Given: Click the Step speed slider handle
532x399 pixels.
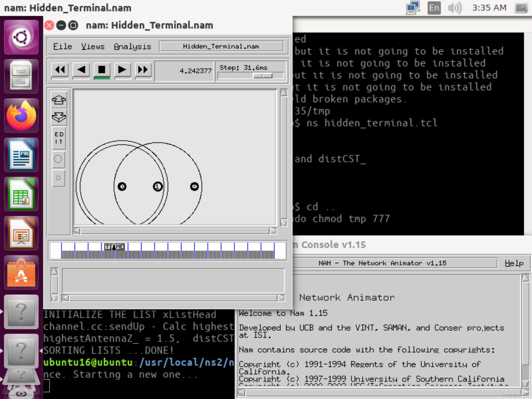Looking at the screenshot, I should 262,76.
